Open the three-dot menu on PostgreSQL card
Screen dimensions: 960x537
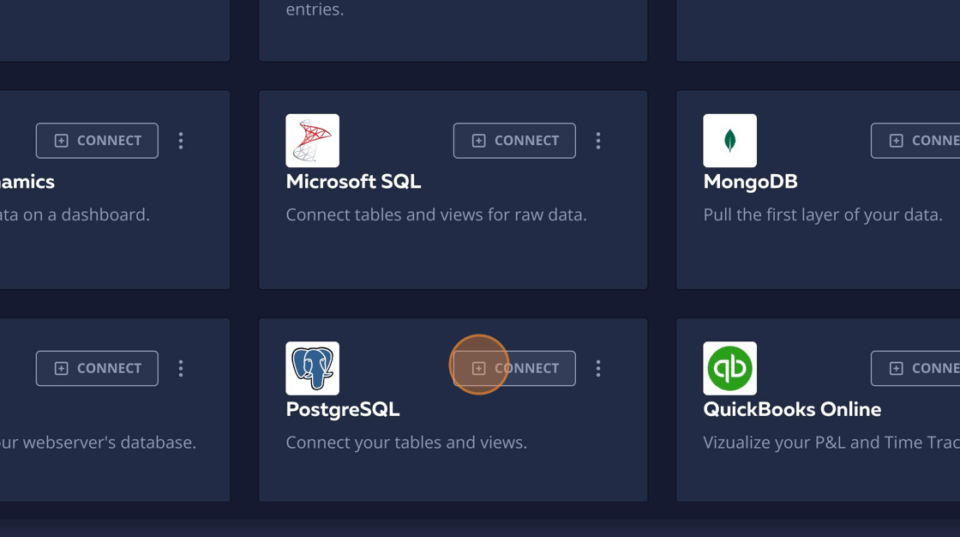tap(598, 369)
